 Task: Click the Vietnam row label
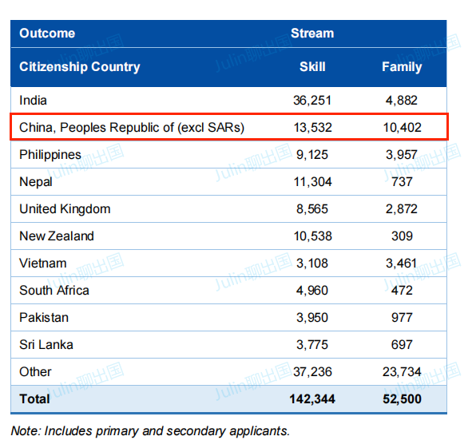pyautogui.click(x=43, y=264)
